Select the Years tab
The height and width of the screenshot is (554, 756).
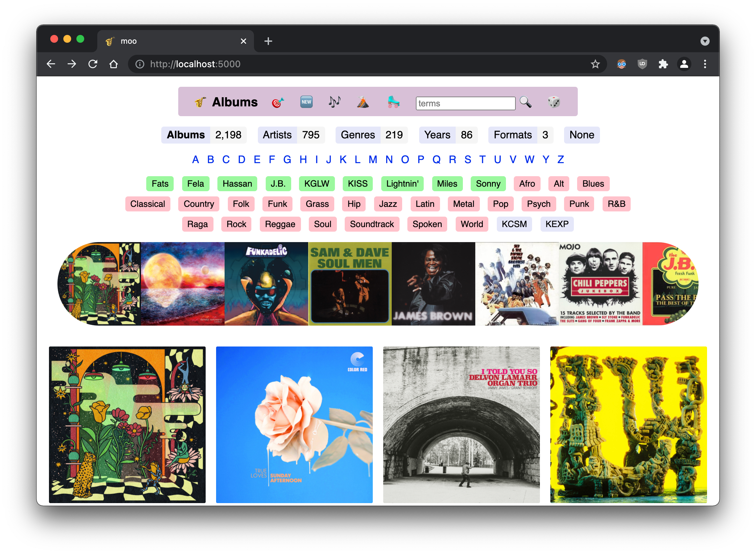coord(437,135)
